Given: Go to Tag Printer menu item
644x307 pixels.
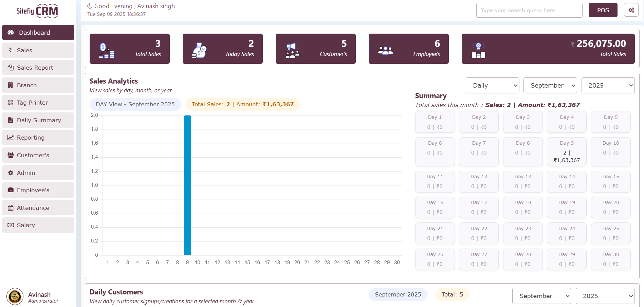Looking at the screenshot, I should coord(38,103).
